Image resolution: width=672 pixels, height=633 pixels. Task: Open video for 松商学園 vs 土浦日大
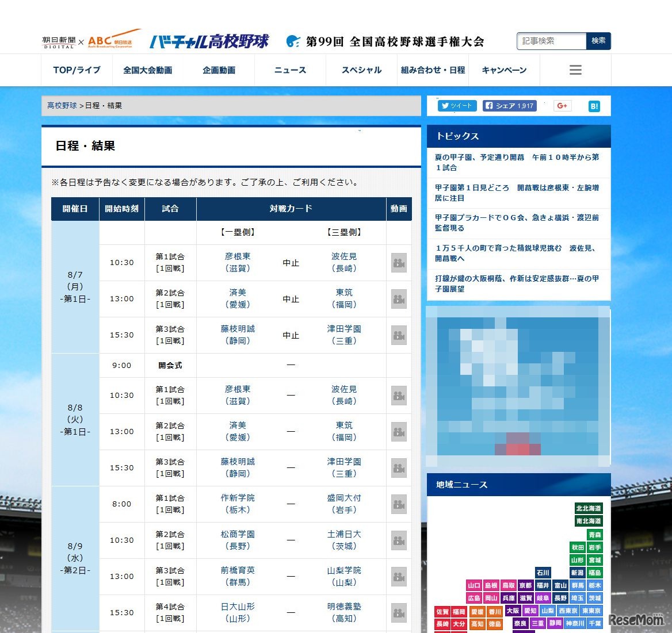pyautogui.click(x=399, y=540)
